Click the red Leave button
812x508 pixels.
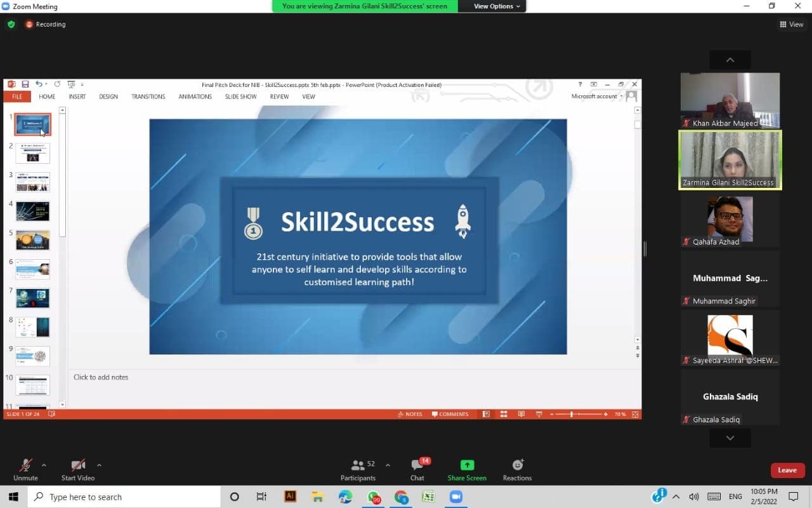point(787,470)
